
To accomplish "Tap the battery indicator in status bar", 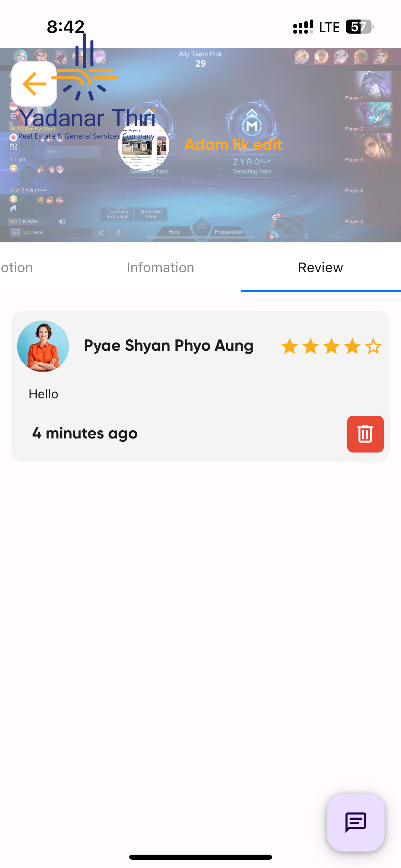I will click(x=359, y=27).
